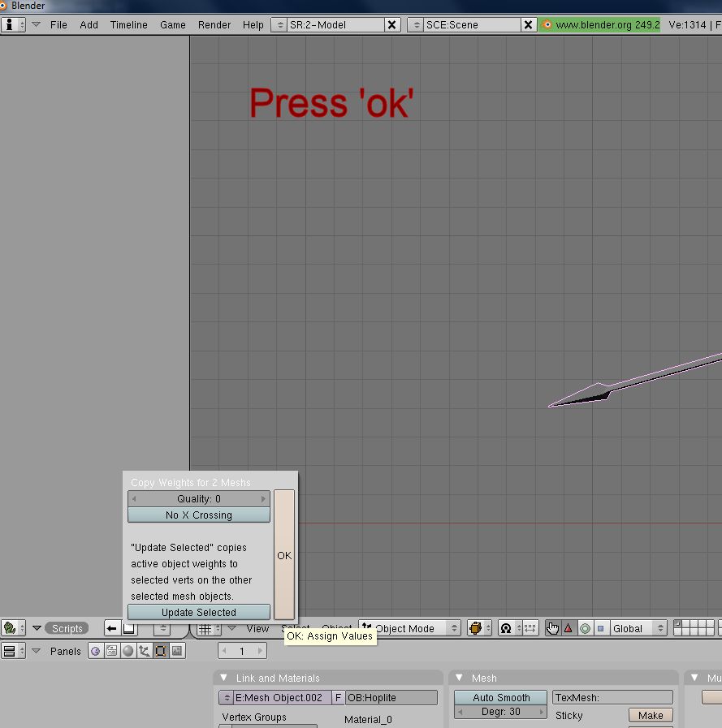
Task: Click the ME:Mesh Object.002 name field
Action: (282, 697)
